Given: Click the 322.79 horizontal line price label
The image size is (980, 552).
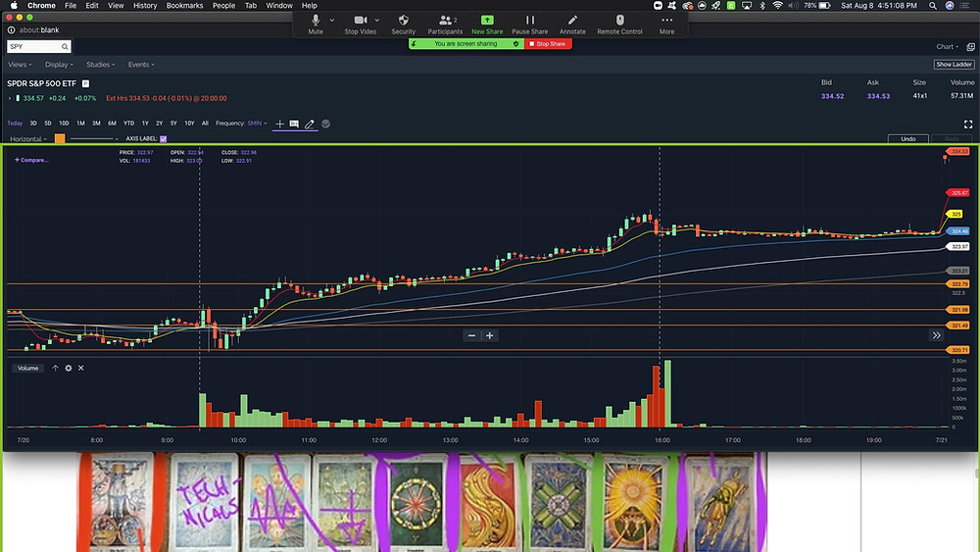Looking at the screenshot, I should click(958, 284).
